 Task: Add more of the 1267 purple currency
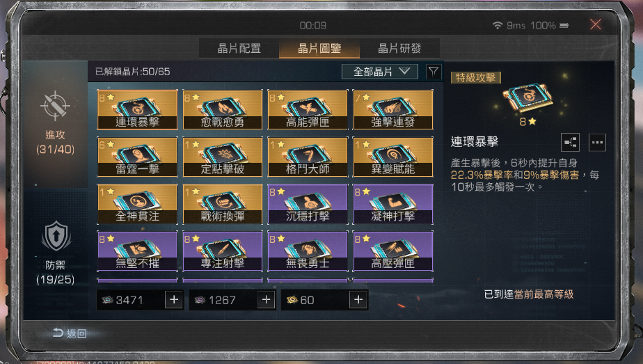point(266,300)
